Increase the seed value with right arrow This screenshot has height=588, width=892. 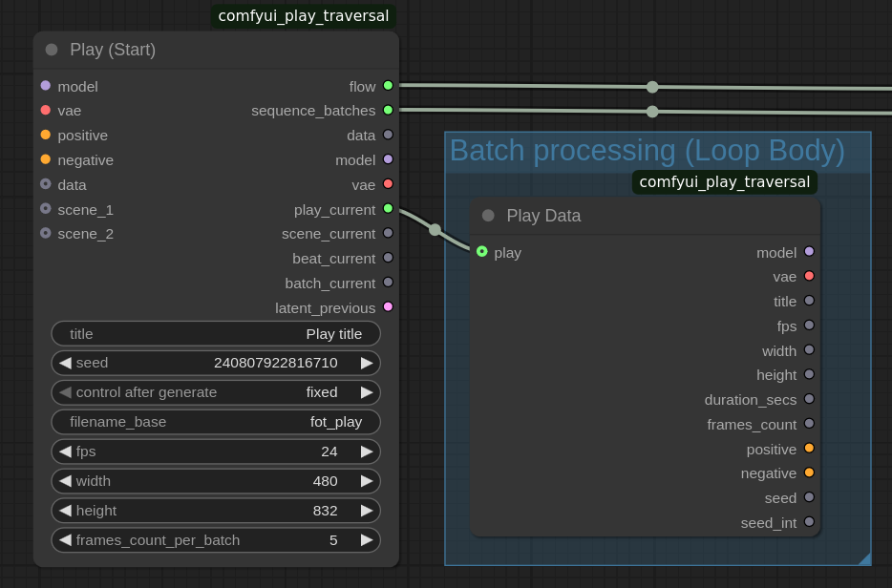[x=367, y=363]
